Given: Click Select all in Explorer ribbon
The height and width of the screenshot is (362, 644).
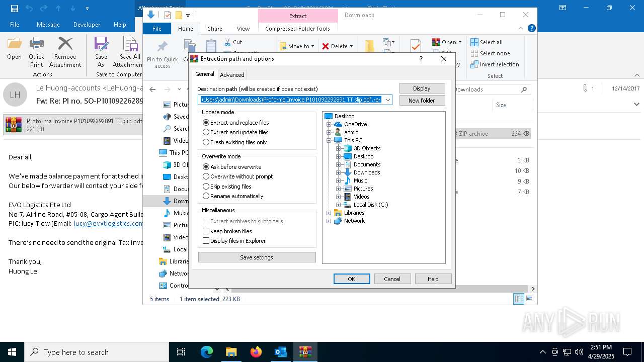Looking at the screenshot, I should coord(487,42).
